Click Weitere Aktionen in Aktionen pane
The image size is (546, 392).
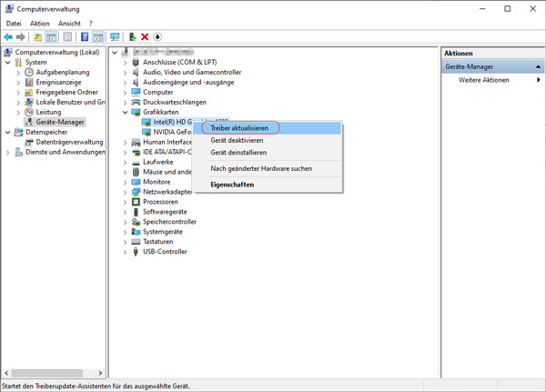pyautogui.click(x=483, y=80)
